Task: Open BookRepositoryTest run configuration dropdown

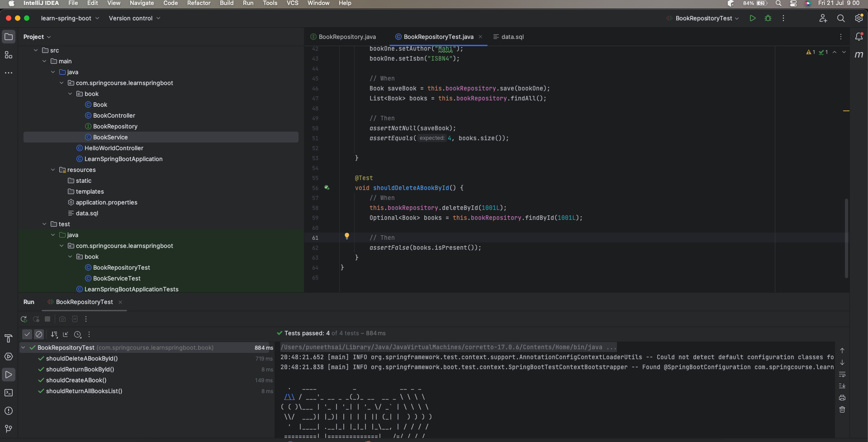Action: (702, 18)
